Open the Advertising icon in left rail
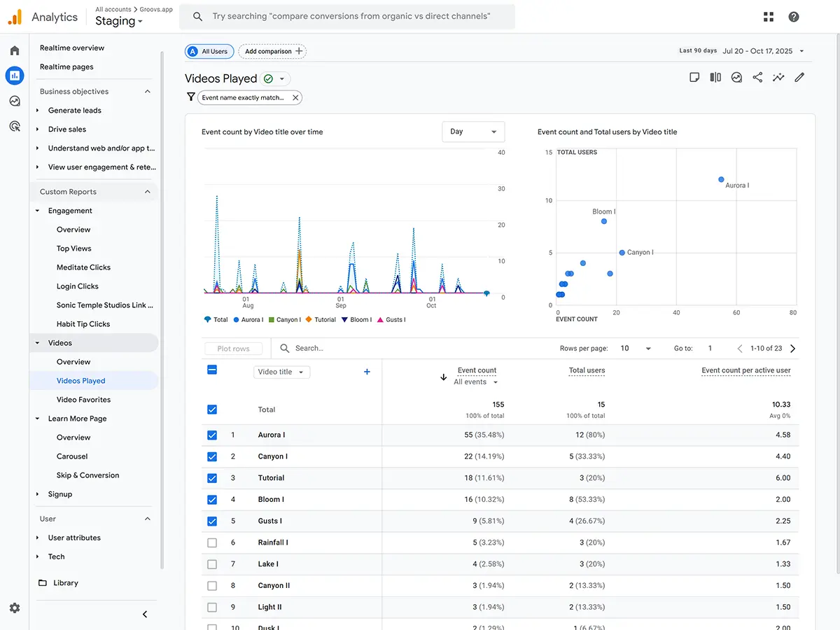840x630 pixels. [x=15, y=126]
